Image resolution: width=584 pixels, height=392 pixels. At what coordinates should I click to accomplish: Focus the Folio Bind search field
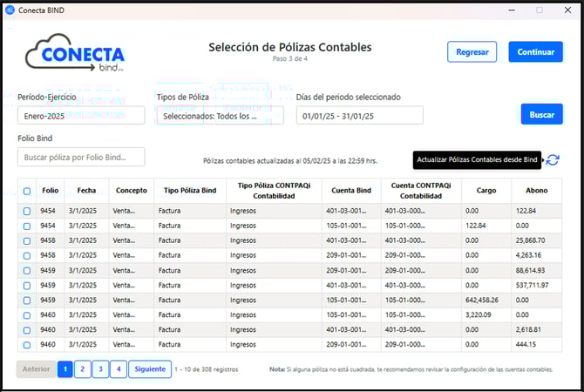[x=81, y=157]
